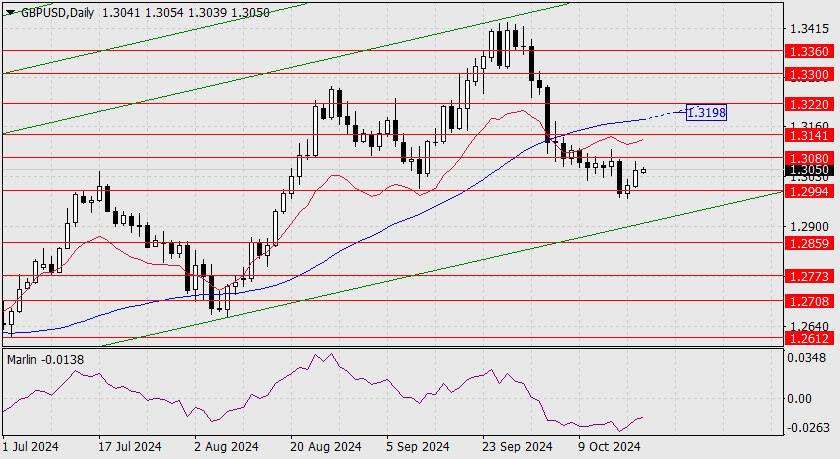Click the 1.3080 red level label
840x459 pixels.
pyautogui.click(x=809, y=159)
